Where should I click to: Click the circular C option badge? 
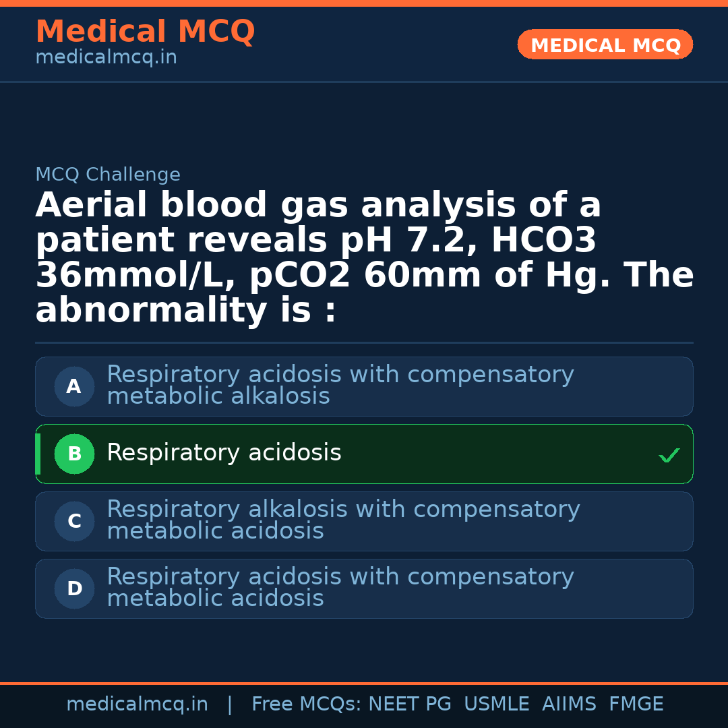[x=74, y=522]
